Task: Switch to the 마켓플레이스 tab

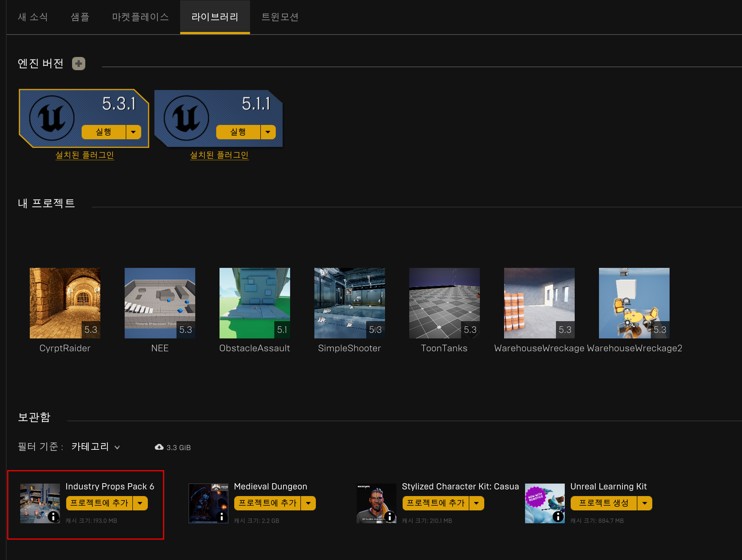Action: point(140,17)
